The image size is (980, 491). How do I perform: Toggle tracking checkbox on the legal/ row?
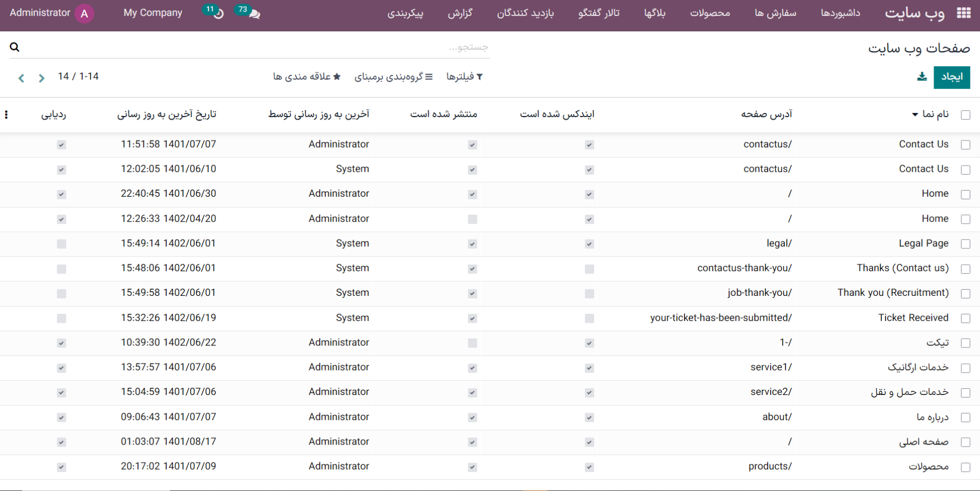click(x=61, y=244)
